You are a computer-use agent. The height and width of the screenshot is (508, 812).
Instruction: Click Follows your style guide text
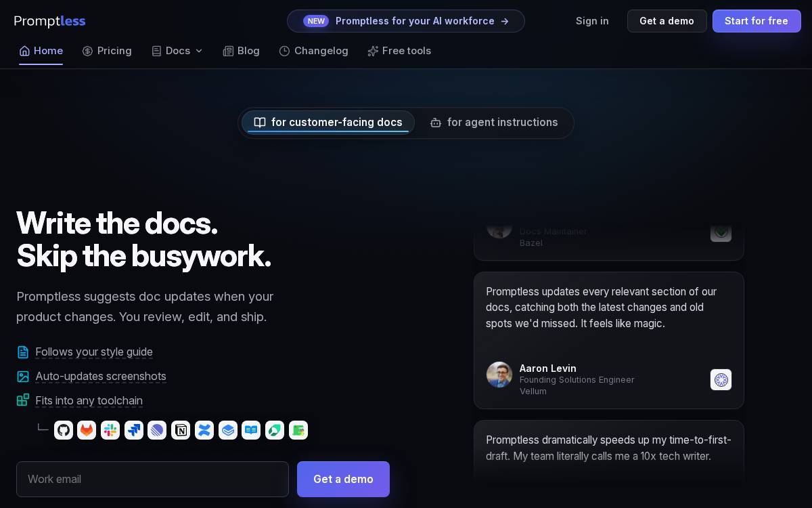(94, 352)
